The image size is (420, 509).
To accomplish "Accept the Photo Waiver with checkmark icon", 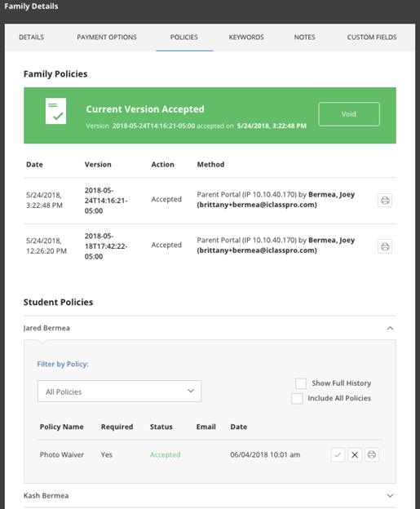I will point(338,455).
